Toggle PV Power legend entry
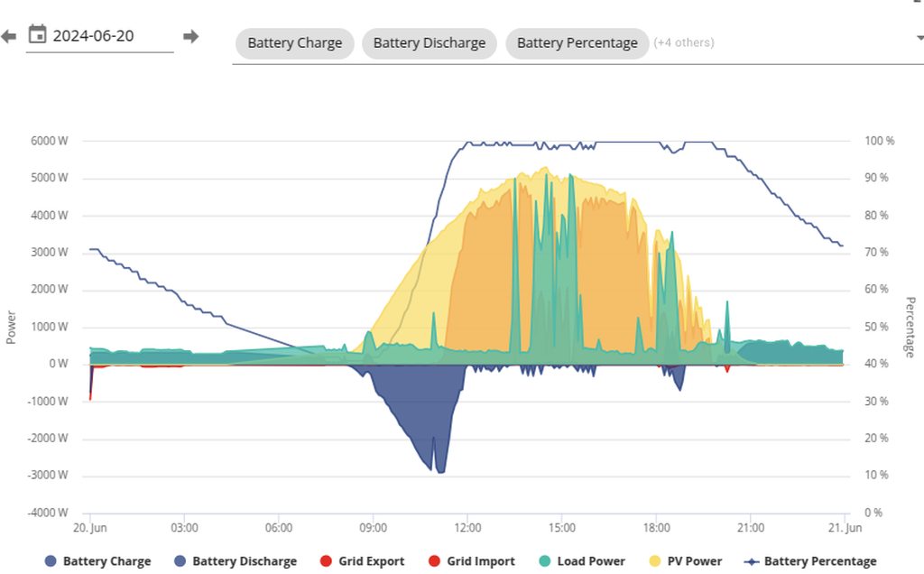This screenshot has width=924, height=574. pyautogui.click(x=694, y=561)
